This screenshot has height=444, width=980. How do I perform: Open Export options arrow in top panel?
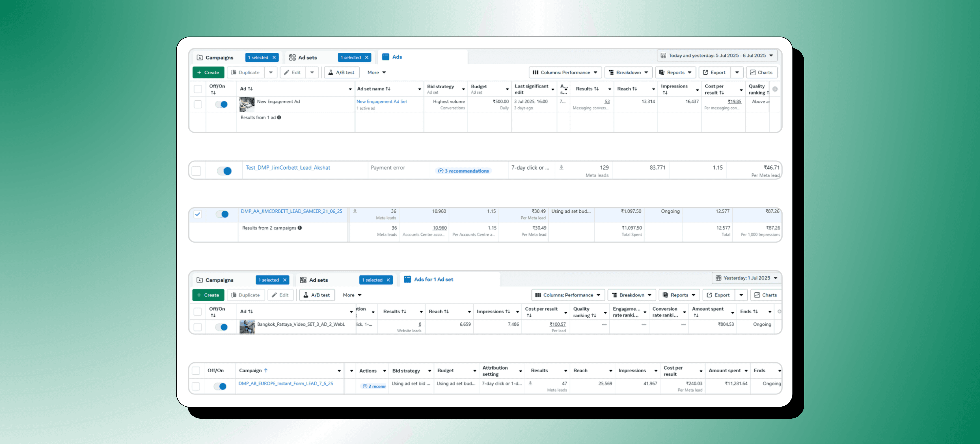737,72
